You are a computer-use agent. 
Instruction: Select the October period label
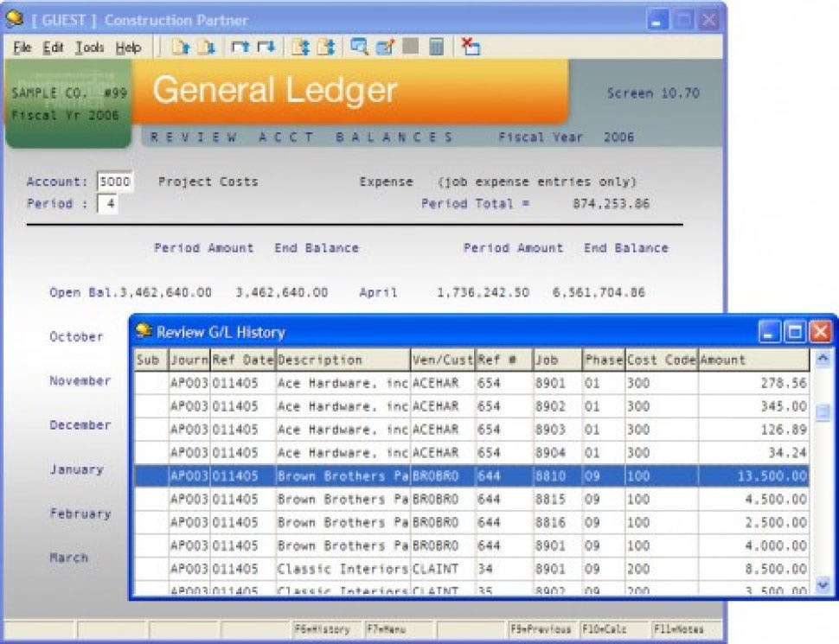(x=76, y=337)
